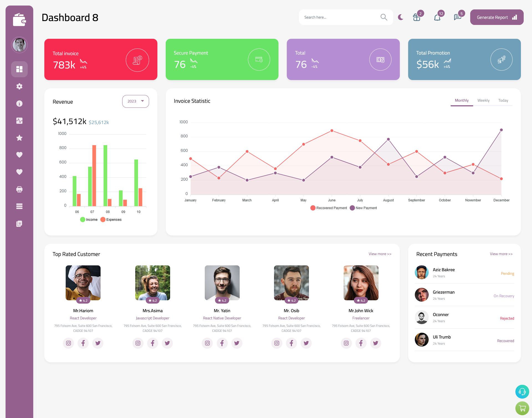Select the star/favorites sidebar icon

click(19, 138)
